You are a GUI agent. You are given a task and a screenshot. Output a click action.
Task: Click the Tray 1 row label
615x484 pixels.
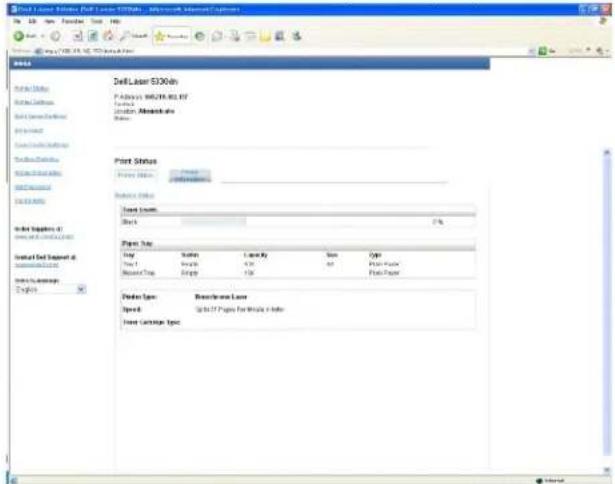pos(130,264)
